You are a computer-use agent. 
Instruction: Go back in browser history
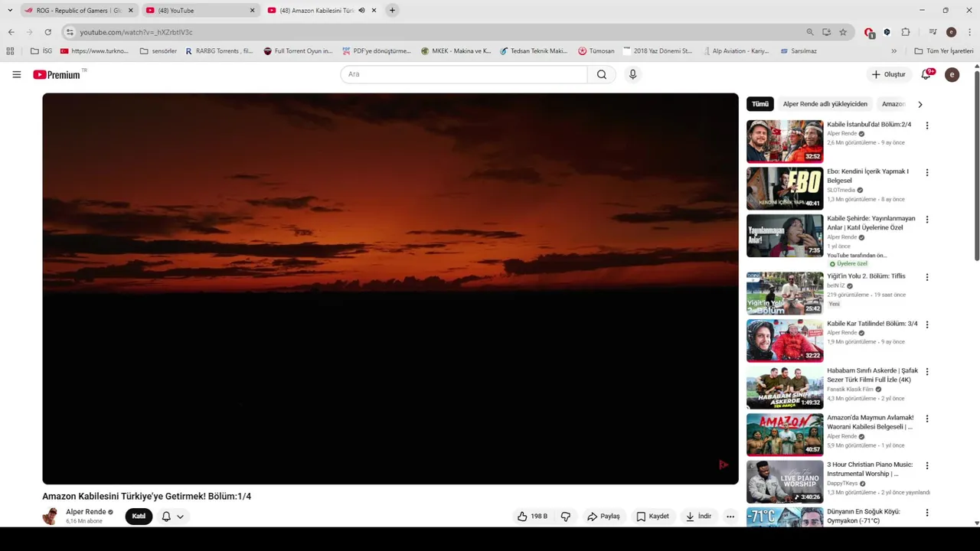click(x=11, y=32)
